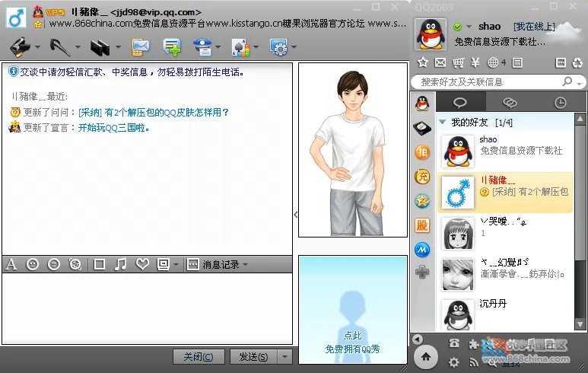Start a video chat using the camera icon
Screen dimensions: 588x373
coord(20,47)
